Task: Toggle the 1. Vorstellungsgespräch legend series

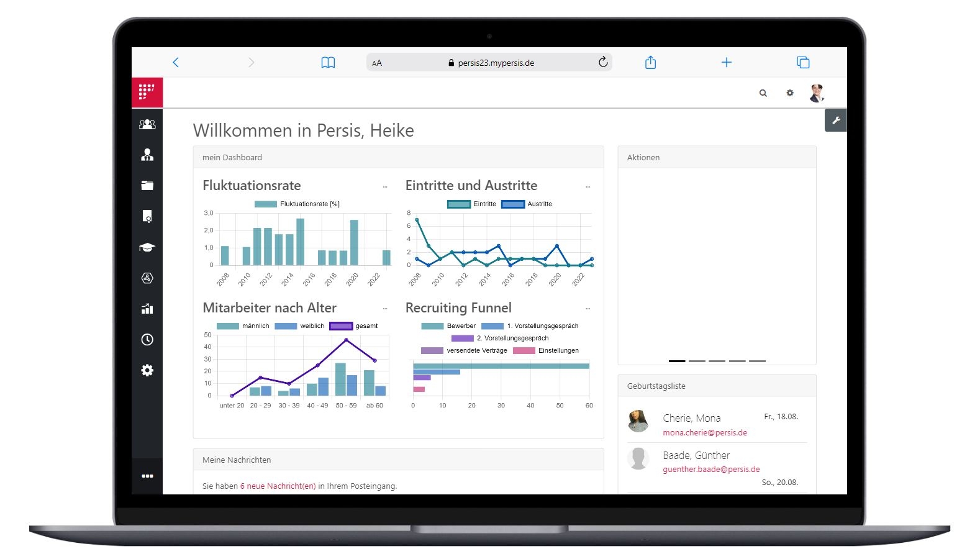Action: (x=530, y=325)
